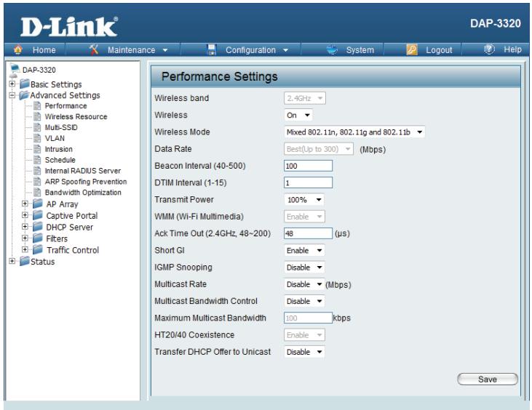Open Transfer DHCP Offer to Unicast dropdown
The image size is (532, 410).
point(304,352)
